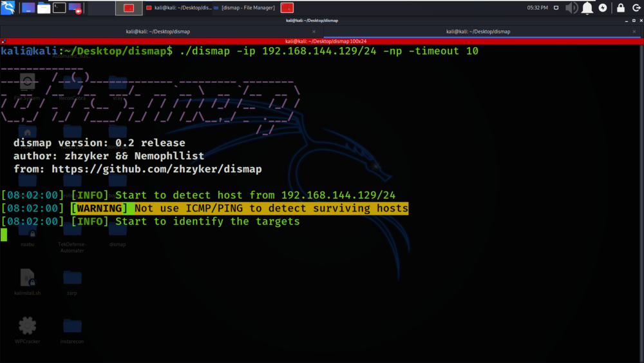This screenshot has height=363, width=644.
Task: Click the display tray icon beside the clock
Action: (556, 8)
